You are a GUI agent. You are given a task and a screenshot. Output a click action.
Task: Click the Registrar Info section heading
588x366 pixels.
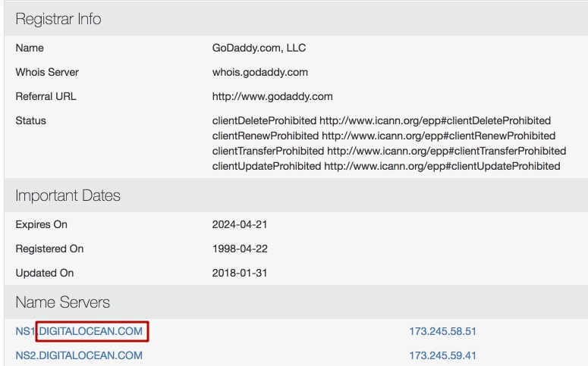(x=58, y=19)
